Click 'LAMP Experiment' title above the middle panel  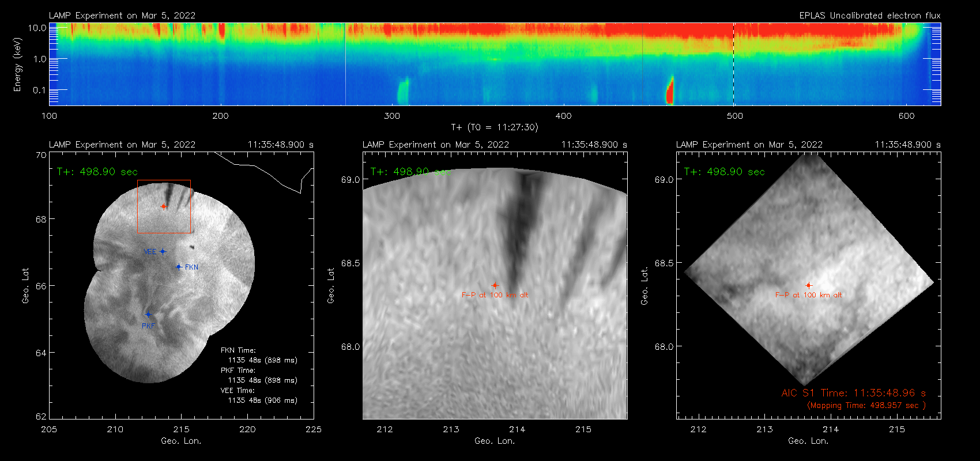coord(436,145)
